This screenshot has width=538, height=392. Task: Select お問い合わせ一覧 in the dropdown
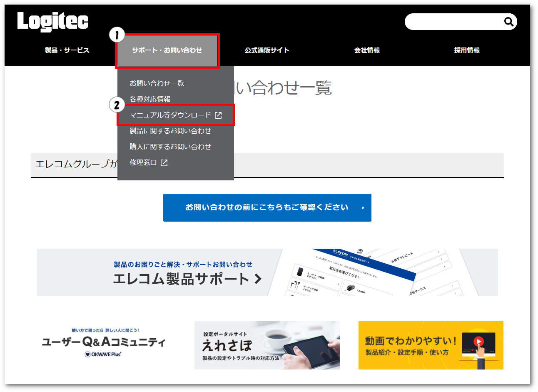tap(157, 83)
